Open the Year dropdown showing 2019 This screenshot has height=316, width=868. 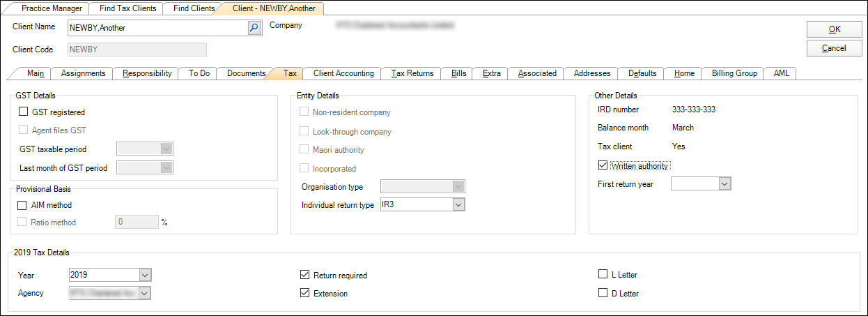click(x=145, y=275)
